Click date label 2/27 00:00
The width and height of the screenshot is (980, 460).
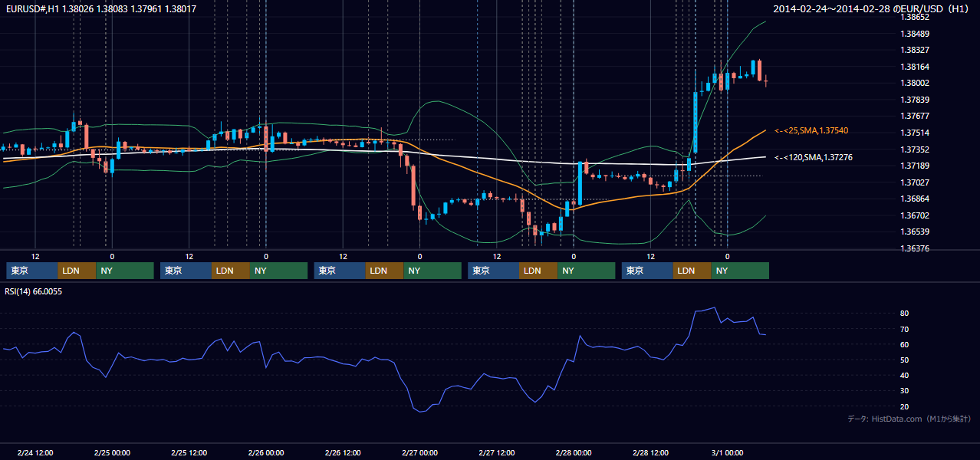coord(420,453)
